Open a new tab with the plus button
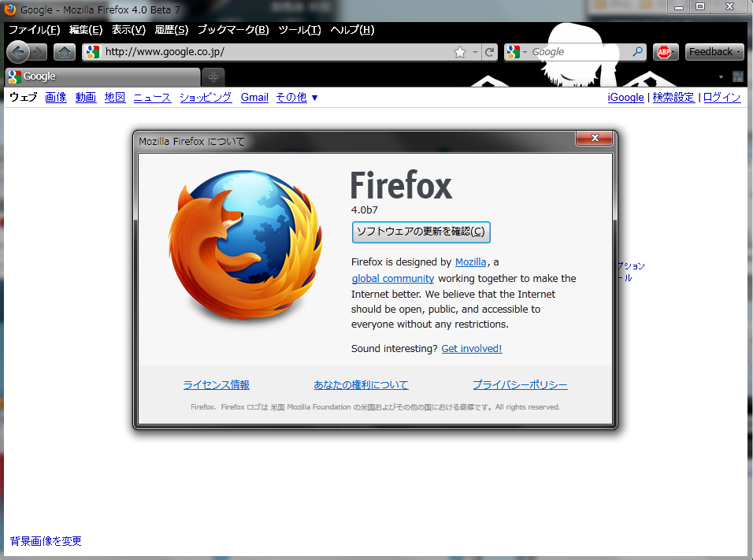 tap(213, 77)
